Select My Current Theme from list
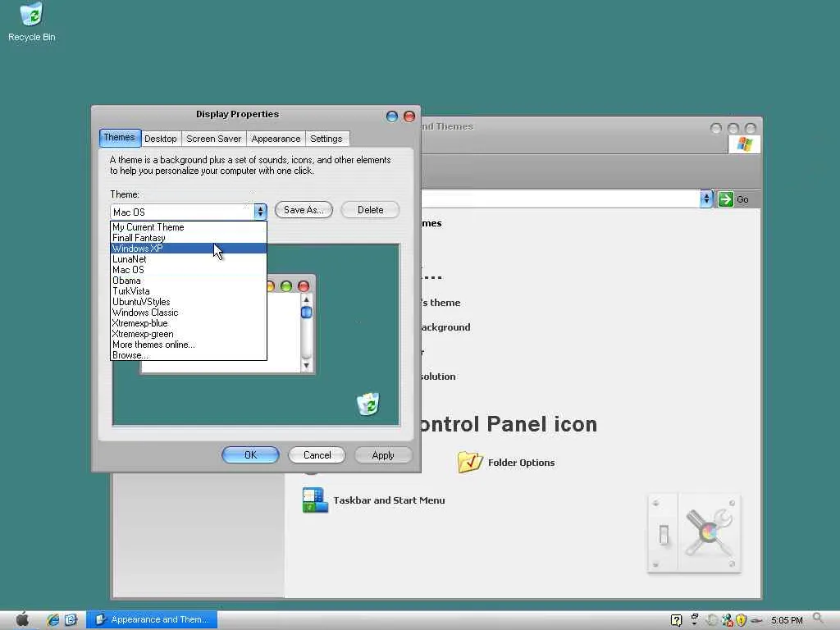 tap(189, 227)
